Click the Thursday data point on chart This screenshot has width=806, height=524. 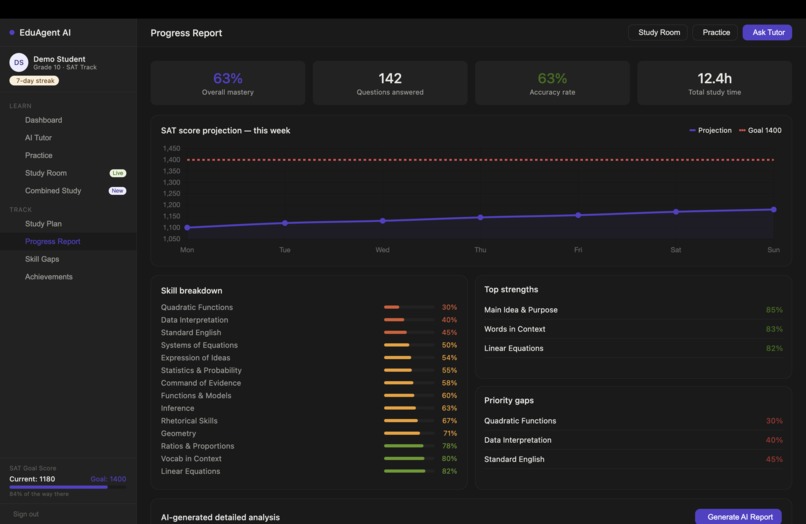[480, 218]
